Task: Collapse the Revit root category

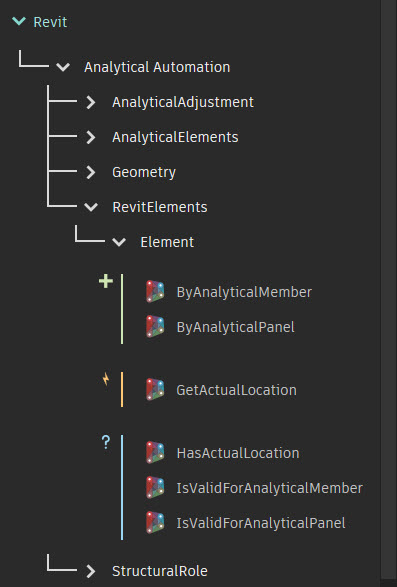Action: pyautogui.click(x=19, y=21)
